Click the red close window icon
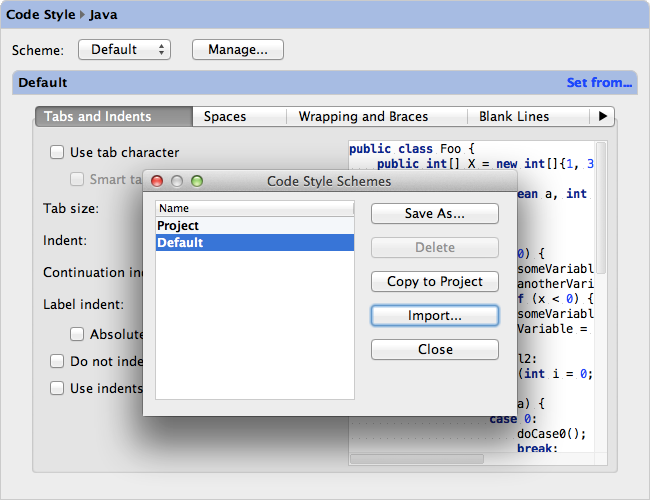This screenshot has width=650, height=500. click(157, 181)
